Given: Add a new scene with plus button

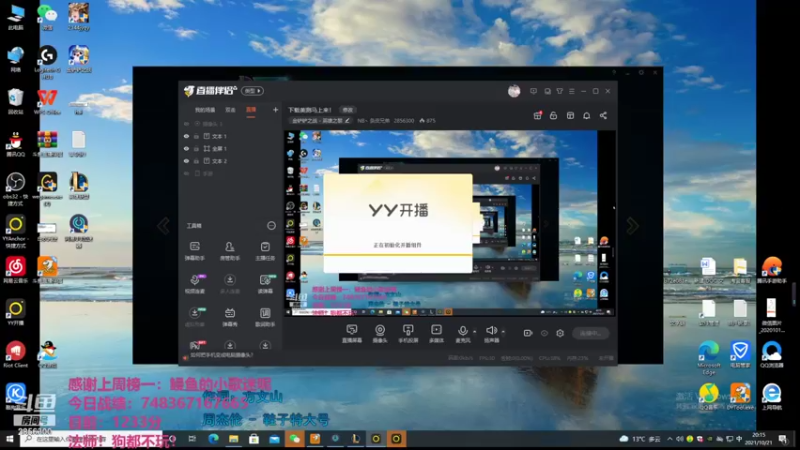Looking at the screenshot, I should click(276, 110).
